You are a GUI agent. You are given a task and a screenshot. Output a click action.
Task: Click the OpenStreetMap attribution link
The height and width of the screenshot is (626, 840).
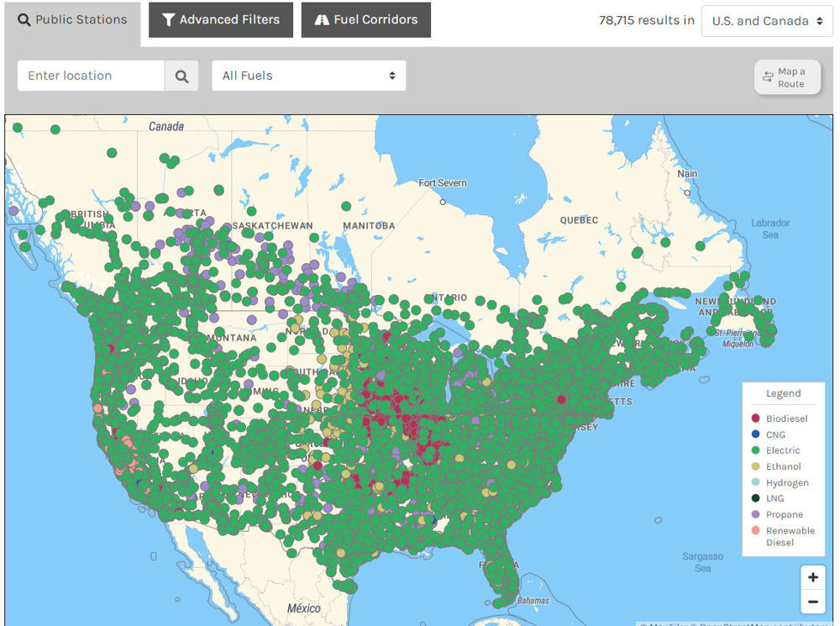735,623
